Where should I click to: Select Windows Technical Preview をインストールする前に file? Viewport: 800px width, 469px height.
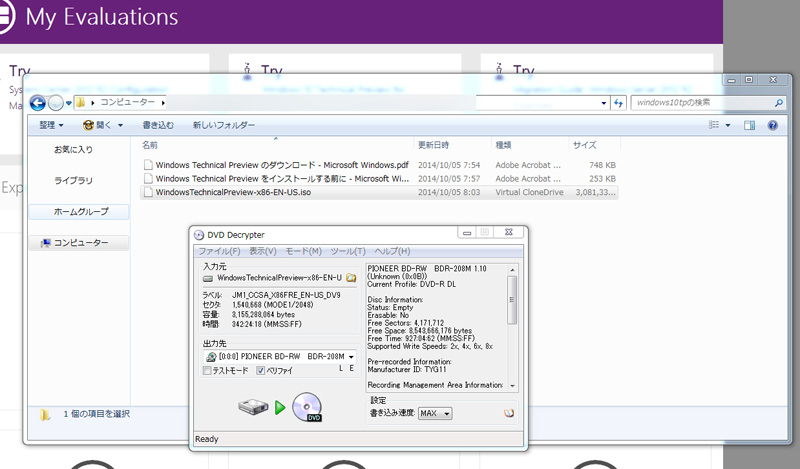(282, 179)
